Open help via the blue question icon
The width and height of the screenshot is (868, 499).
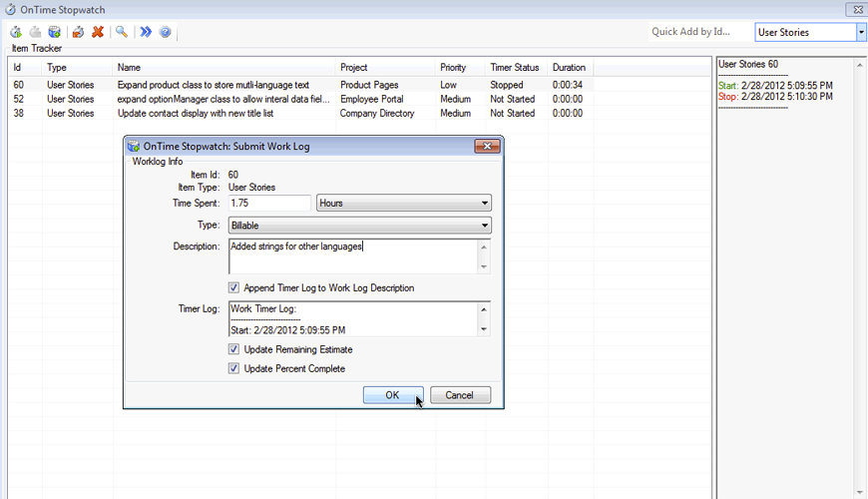165,32
